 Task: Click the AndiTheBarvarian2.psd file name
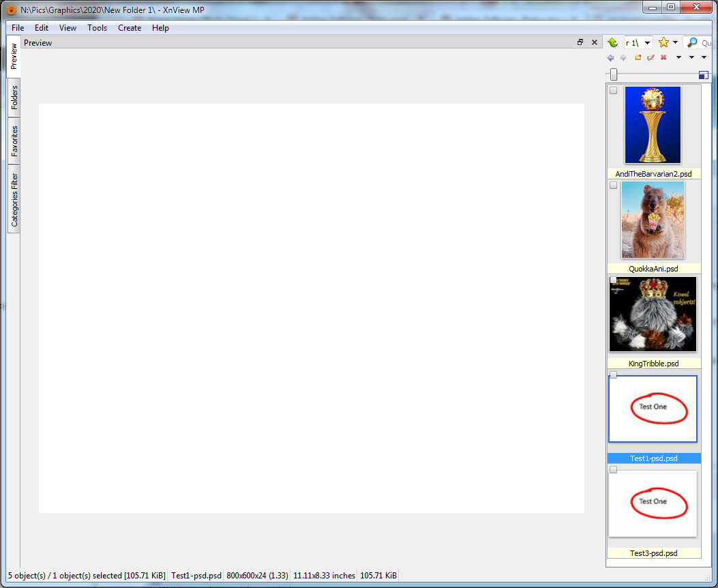(653, 174)
